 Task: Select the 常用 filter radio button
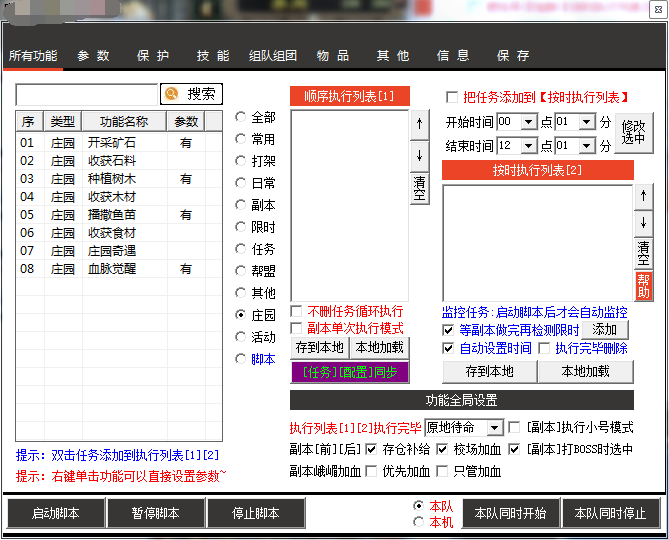(241, 139)
